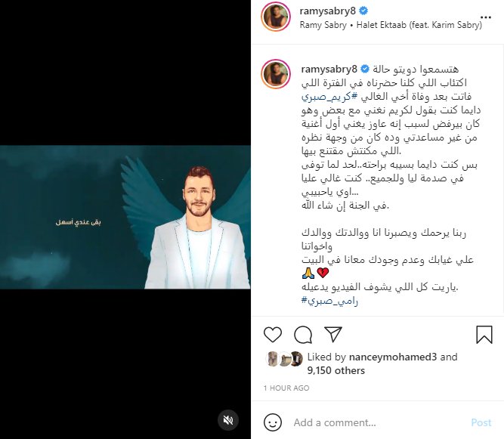Click the 1 HOUR AGO timestamp
The image size is (504, 439).
point(286,388)
